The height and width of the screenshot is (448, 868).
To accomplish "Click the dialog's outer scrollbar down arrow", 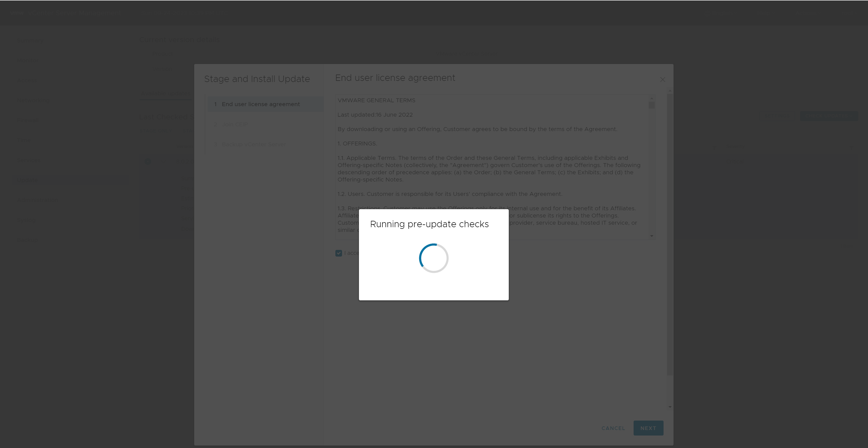I will (x=670, y=407).
